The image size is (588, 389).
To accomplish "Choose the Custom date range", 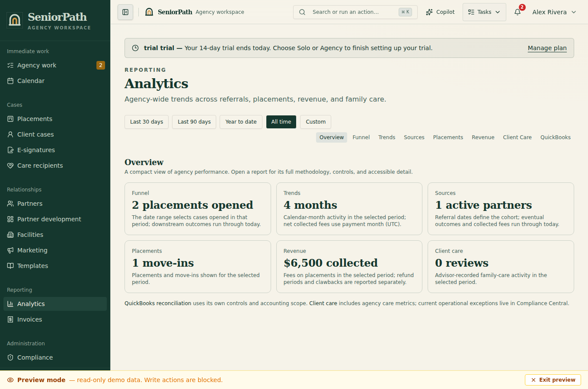I will point(316,122).
